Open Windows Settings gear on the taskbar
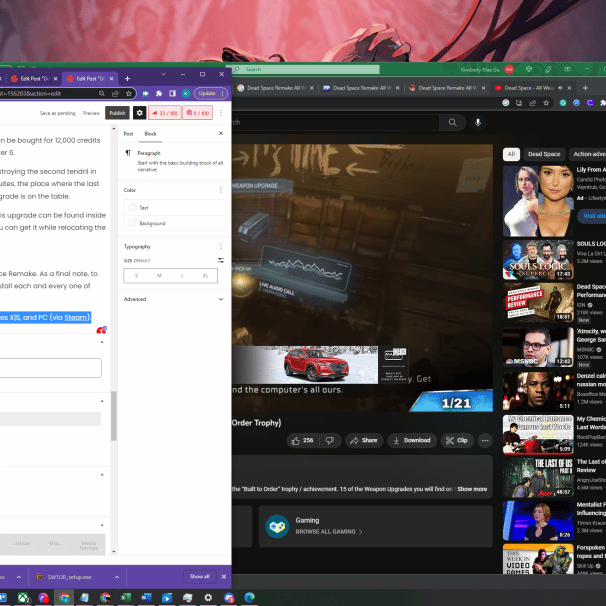Image resolution: width=606 pixels, height=606 pixels. pyautogui.click(x=208, y=597)
